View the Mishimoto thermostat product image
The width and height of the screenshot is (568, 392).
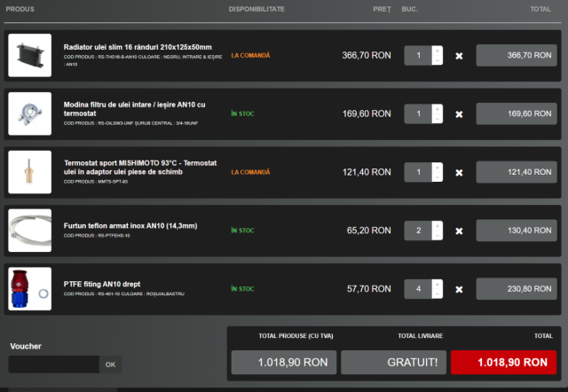[30, 171]
